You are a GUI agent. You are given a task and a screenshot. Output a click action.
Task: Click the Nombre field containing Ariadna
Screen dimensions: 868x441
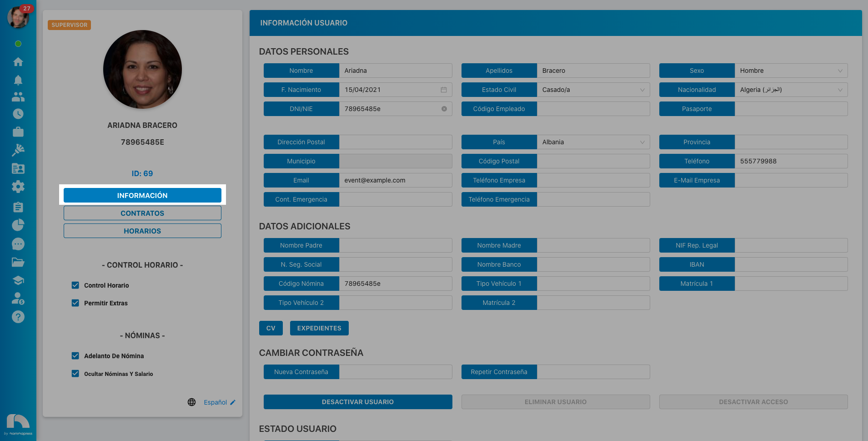(x=396, y=71)
